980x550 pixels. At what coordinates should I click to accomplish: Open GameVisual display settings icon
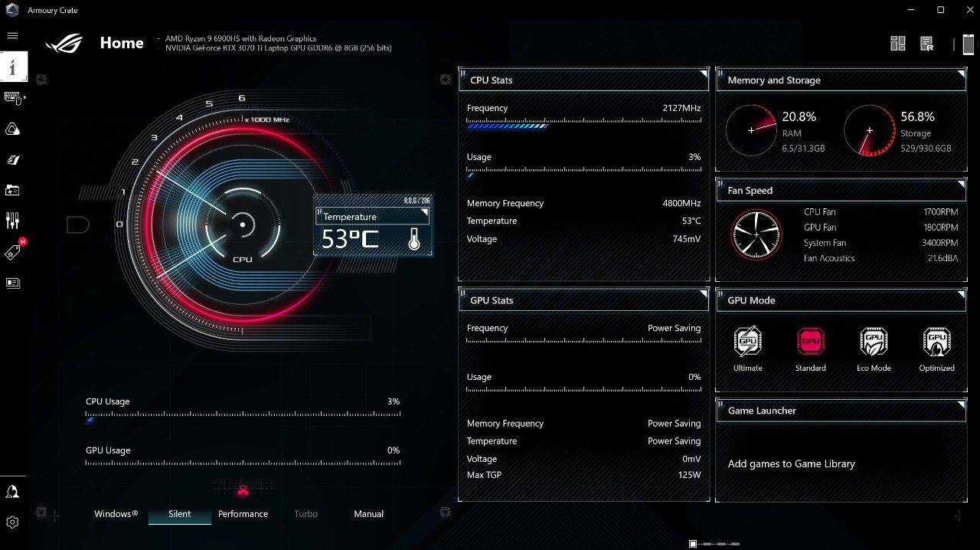coord(12,159)
